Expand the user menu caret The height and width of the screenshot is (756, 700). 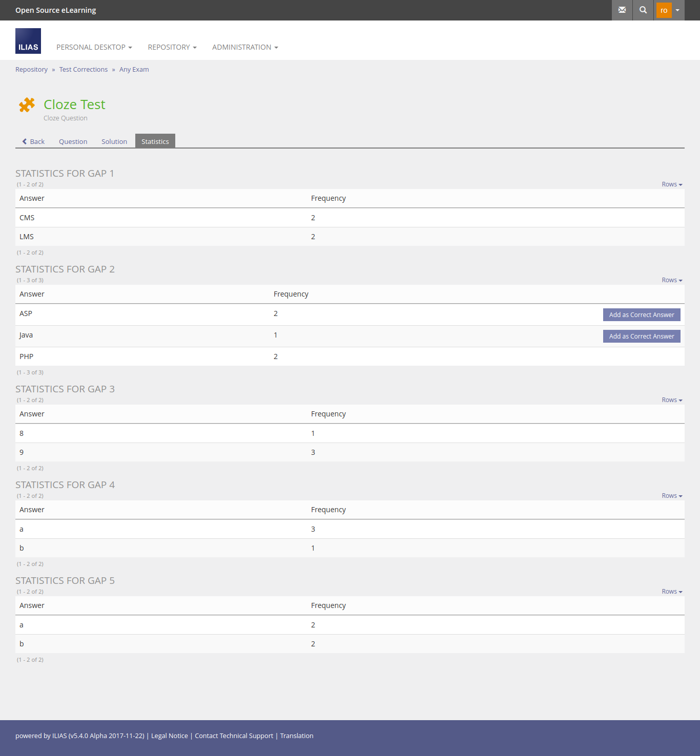(x=677, y=10)
